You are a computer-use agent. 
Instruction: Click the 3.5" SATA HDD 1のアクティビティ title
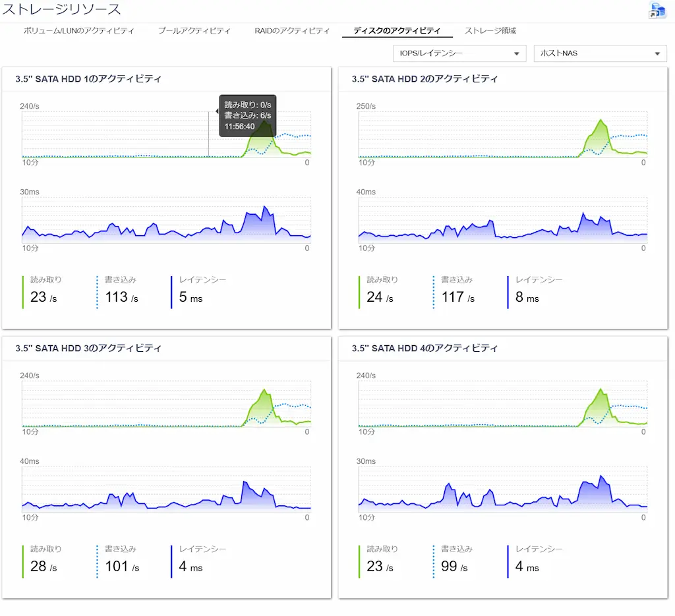tap(88, 78)
